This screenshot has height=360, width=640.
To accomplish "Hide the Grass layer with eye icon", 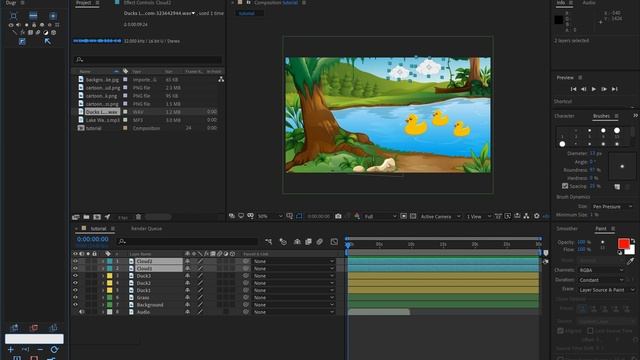I will [75, 298].
